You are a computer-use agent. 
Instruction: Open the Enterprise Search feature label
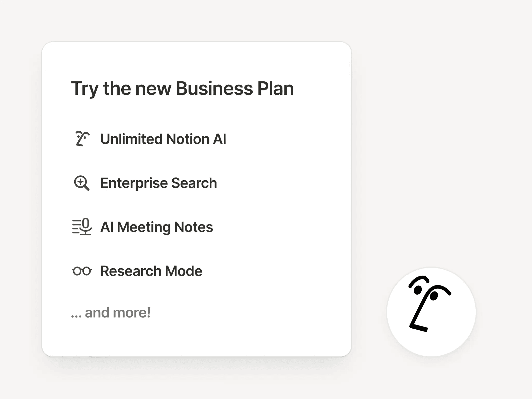[158, 183]
